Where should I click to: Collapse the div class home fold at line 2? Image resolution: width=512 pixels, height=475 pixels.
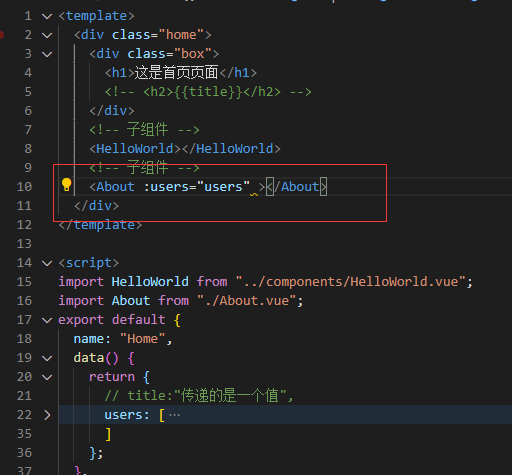(47, 35)
